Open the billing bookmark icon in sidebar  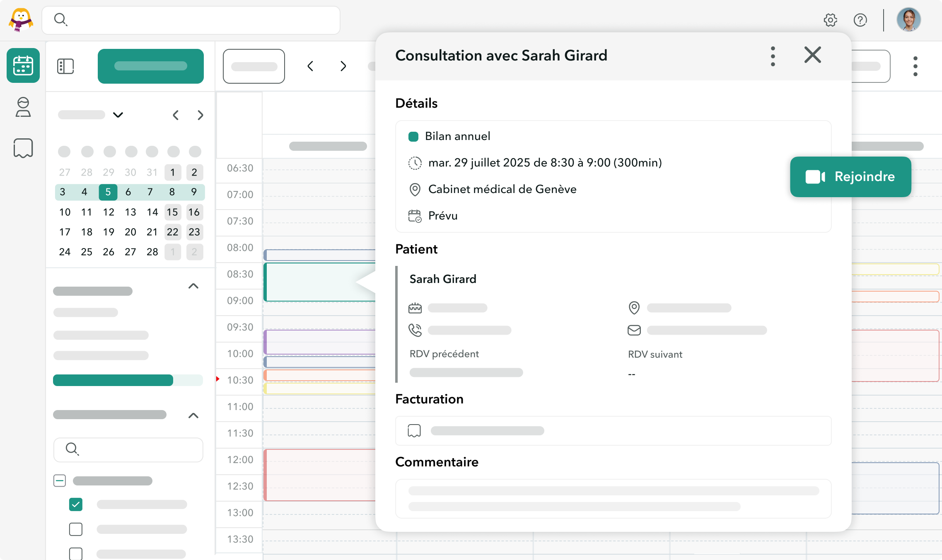pyautogui.click(x=23, y=148)
